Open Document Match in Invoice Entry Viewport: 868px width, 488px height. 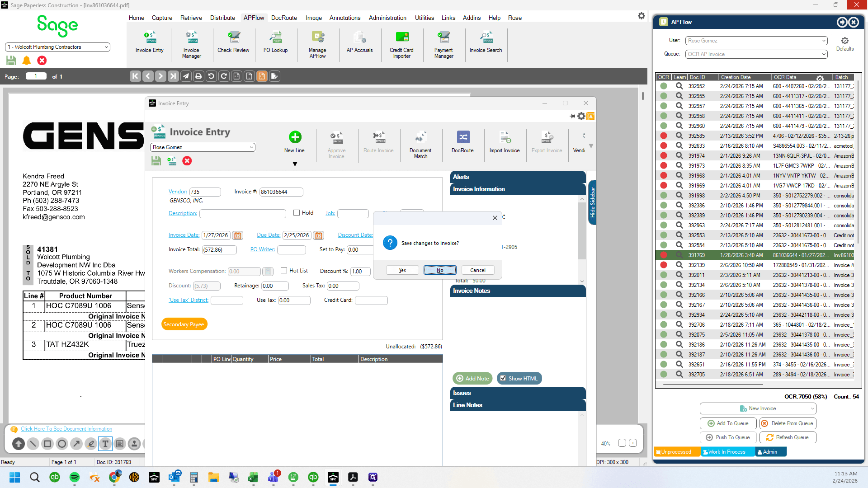tap(420, 144)
